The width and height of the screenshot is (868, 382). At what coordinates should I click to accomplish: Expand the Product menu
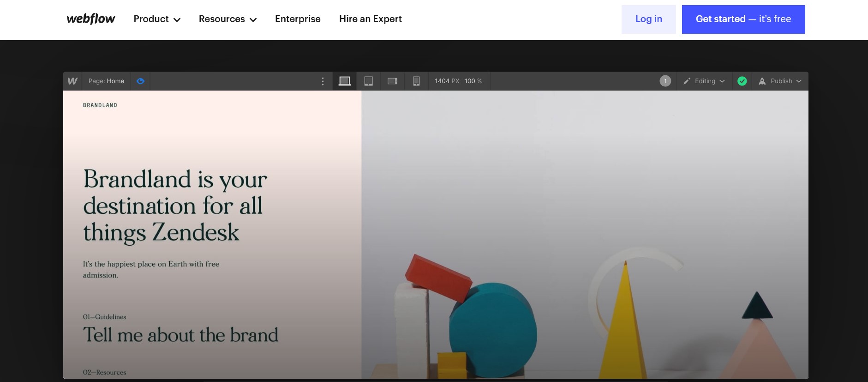[157, 19]
